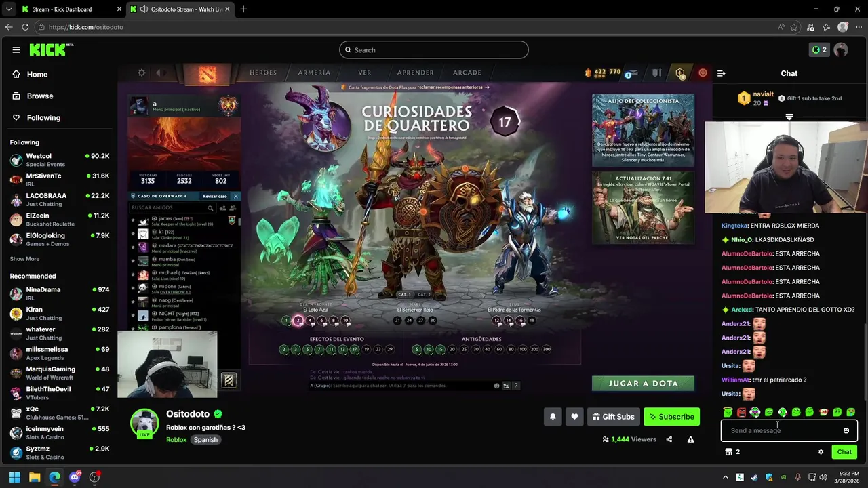The image size is (868, 488).
Task: Go back with browser back arrow
Action: 8,27
